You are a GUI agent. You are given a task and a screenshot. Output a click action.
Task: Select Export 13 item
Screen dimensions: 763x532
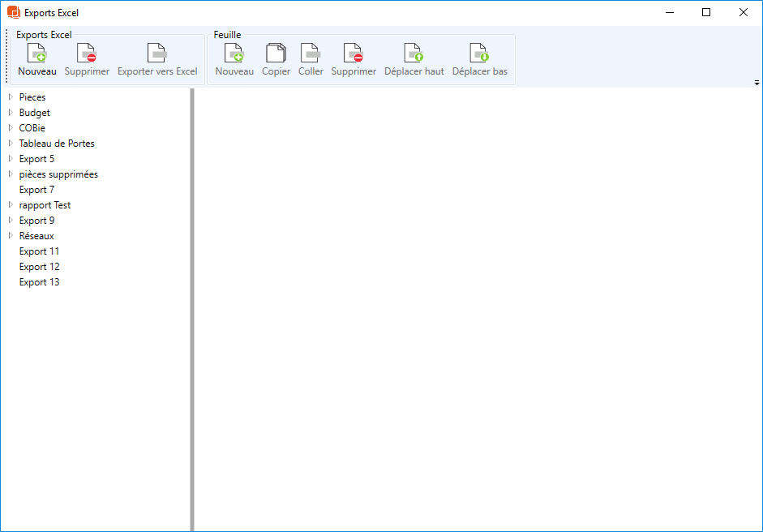(39, 282)
